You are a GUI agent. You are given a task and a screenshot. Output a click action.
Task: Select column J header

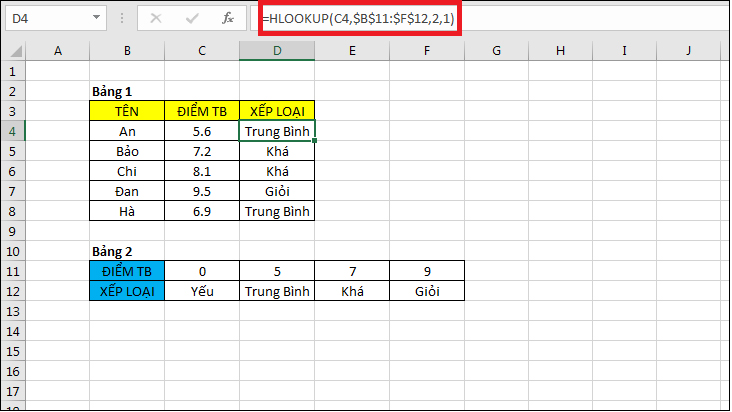(x=689, y=50)
